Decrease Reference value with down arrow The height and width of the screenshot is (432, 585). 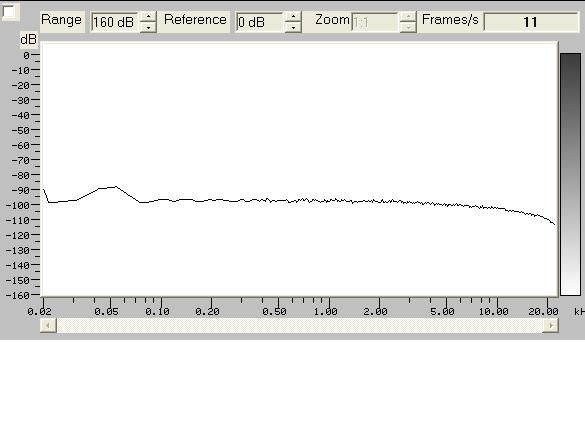point(293,27)
